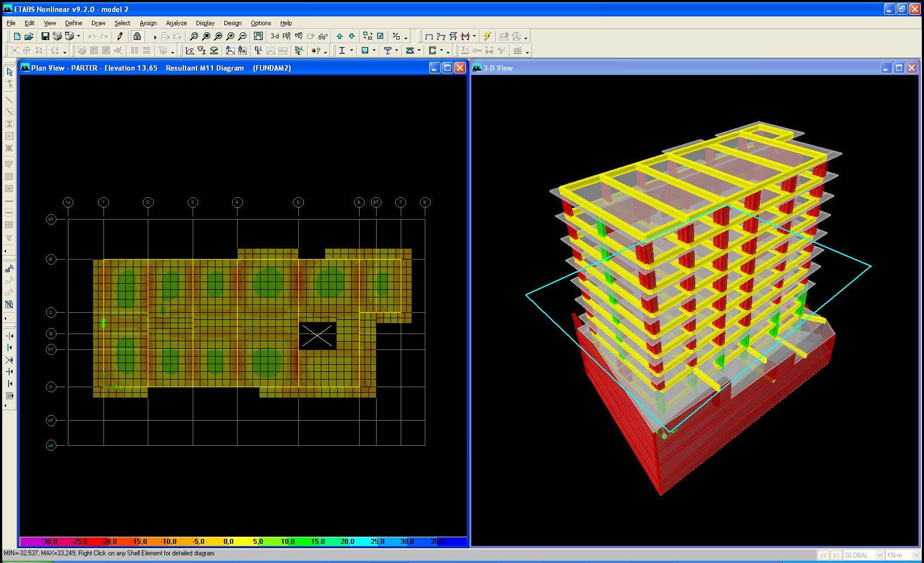
Task: Select the pointer tool in left sidebar
Action: (9, 72)
